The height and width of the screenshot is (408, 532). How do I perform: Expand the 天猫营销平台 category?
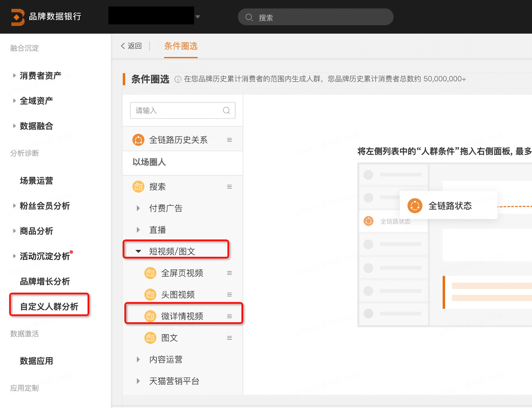[138, 381]
